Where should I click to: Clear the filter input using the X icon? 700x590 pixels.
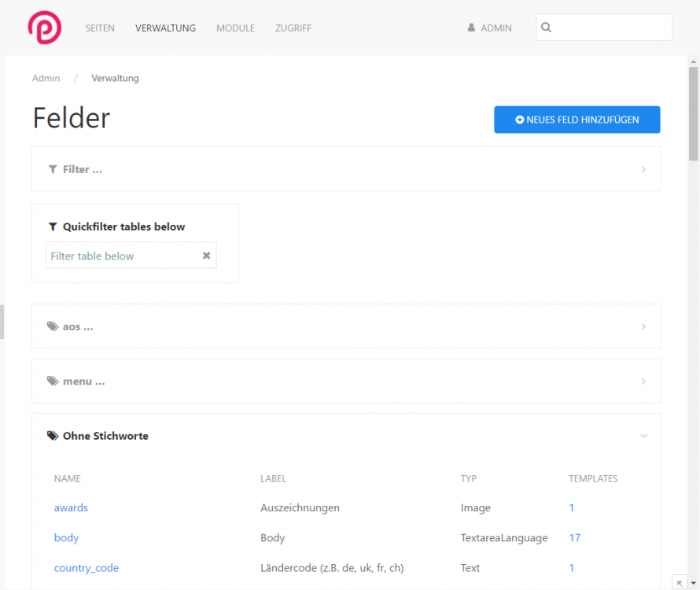pyautogui.click(x=206, y=255)
